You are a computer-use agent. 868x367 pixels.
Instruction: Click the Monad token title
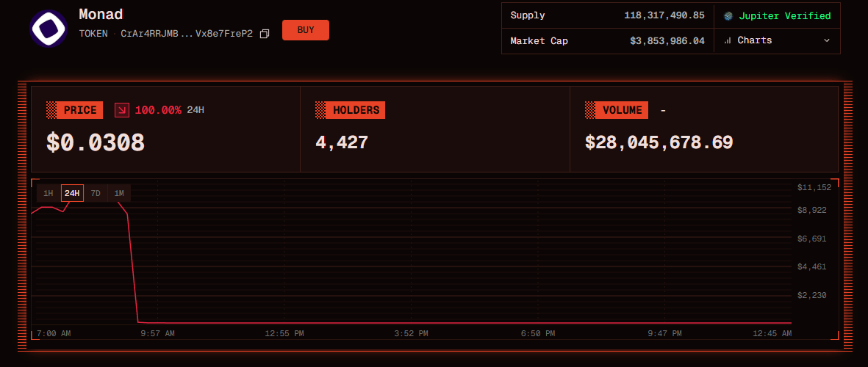pos(101,14)
